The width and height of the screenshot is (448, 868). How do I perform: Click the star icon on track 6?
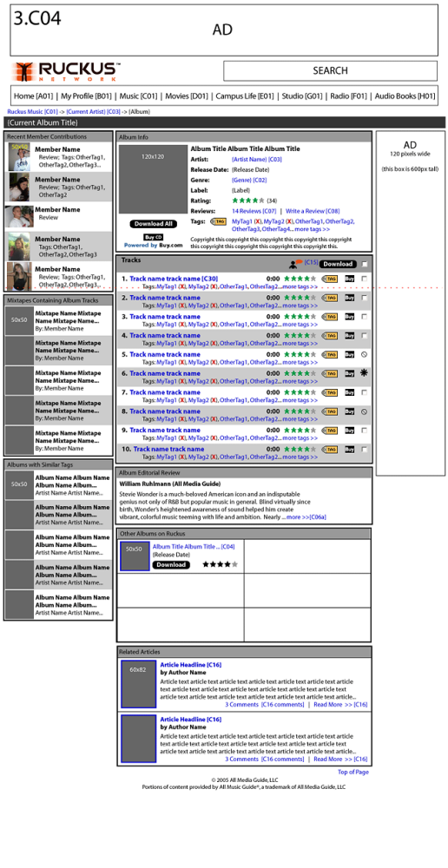364,373
